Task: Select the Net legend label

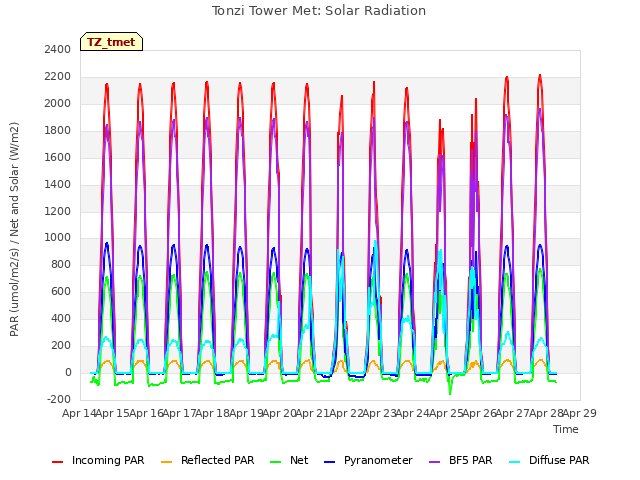Action: click(x=299, y=460)
